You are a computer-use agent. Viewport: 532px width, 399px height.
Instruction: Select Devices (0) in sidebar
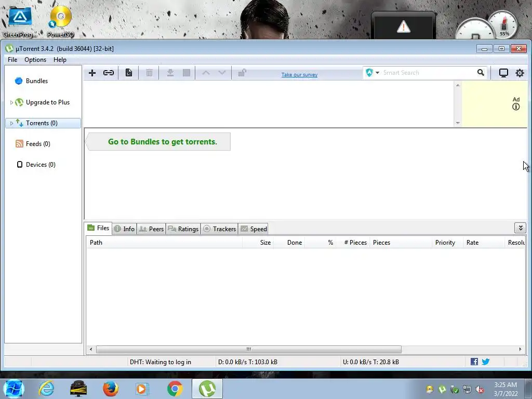pos(41,165)
